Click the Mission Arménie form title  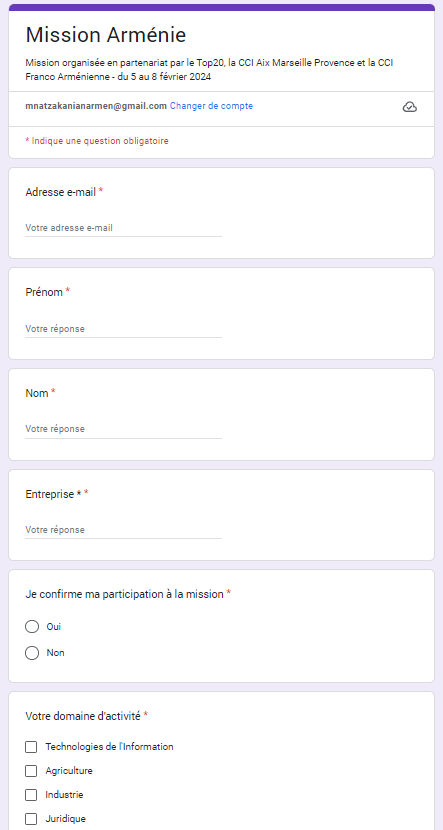click(x=106, y=35)
